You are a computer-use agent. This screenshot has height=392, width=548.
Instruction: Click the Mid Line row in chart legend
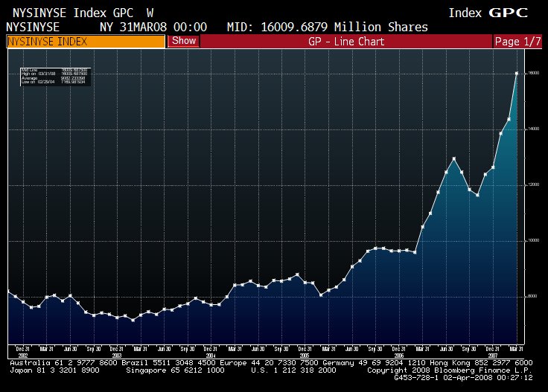pyautogui.click(x=54, y=70)
